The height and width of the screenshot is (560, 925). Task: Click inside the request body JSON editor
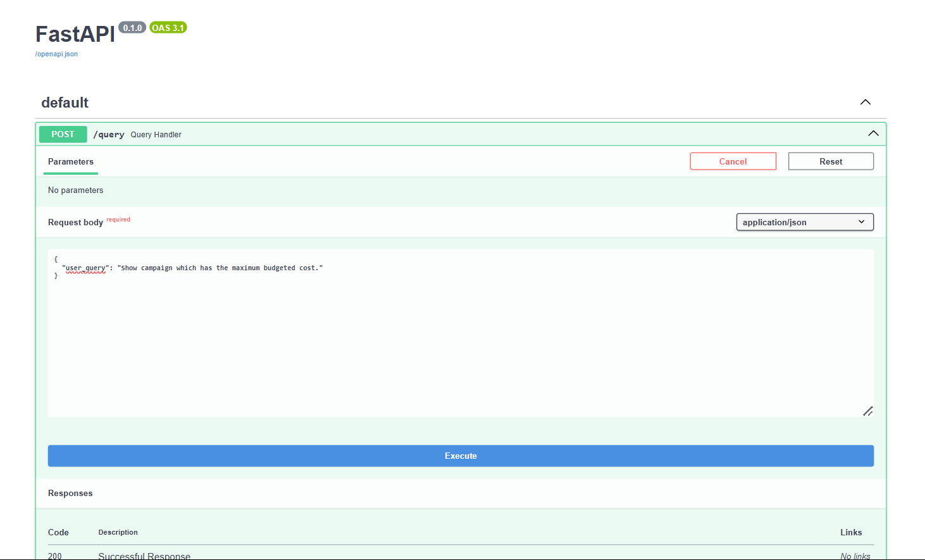(x=461, y=333)
